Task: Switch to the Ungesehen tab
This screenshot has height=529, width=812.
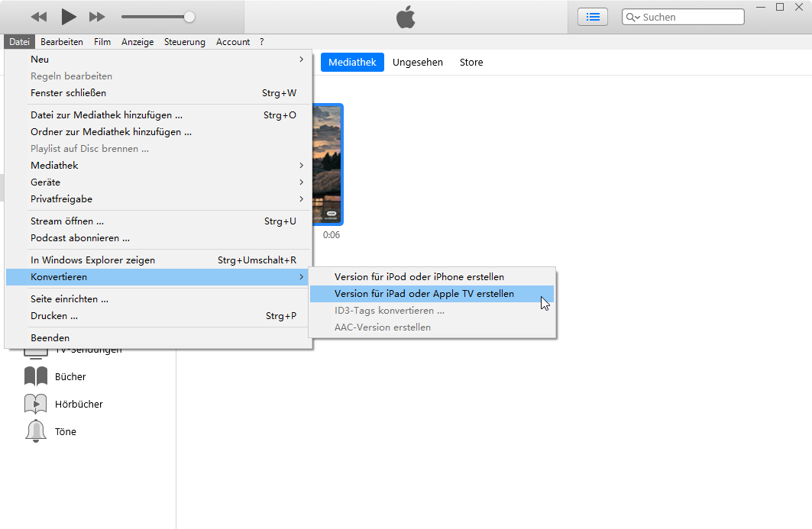Action: click(x=417, y=63)
